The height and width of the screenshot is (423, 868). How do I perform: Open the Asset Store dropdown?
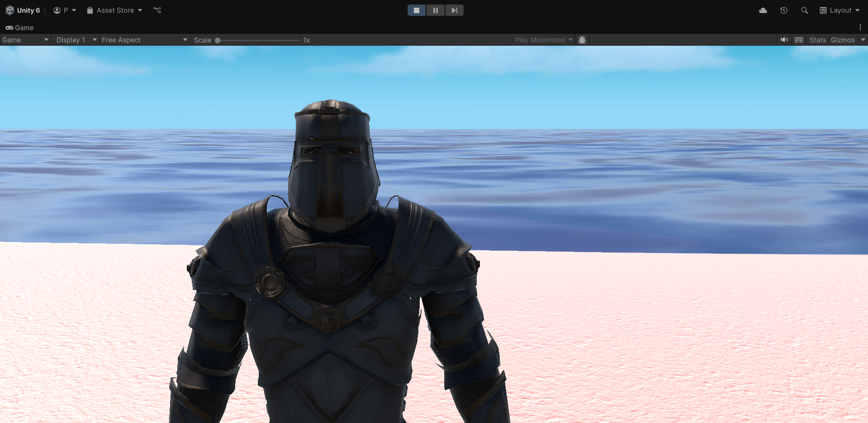click(x=114, y=10)
